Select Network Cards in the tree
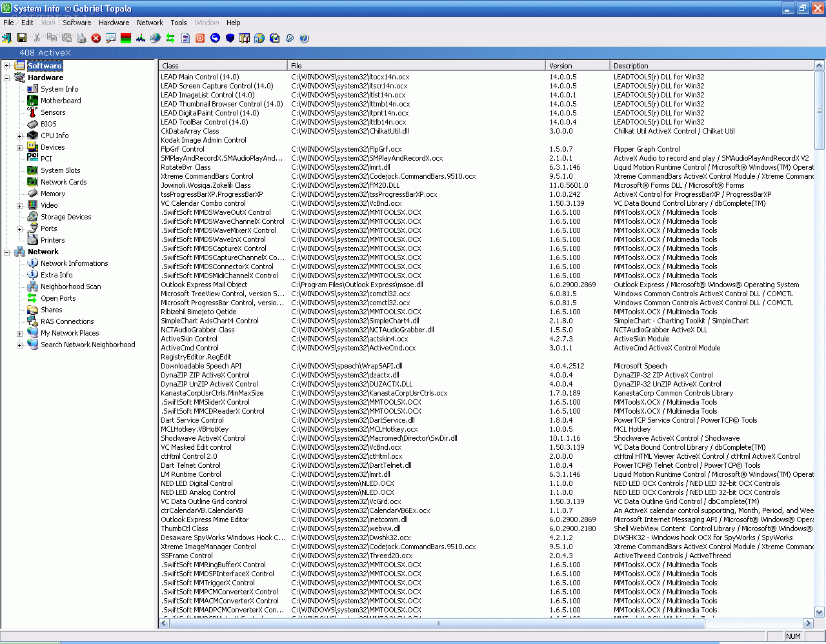 (x=64, y=182)
